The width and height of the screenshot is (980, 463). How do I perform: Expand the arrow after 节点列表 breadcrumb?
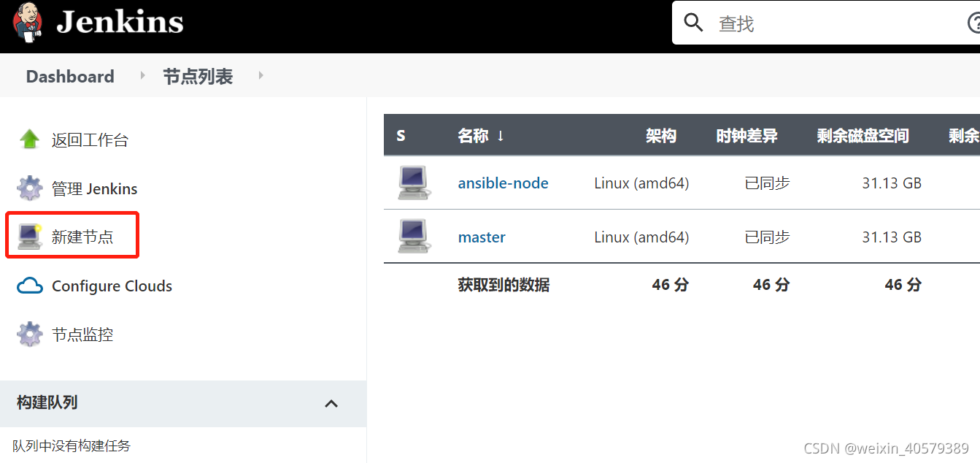(261, 75)
